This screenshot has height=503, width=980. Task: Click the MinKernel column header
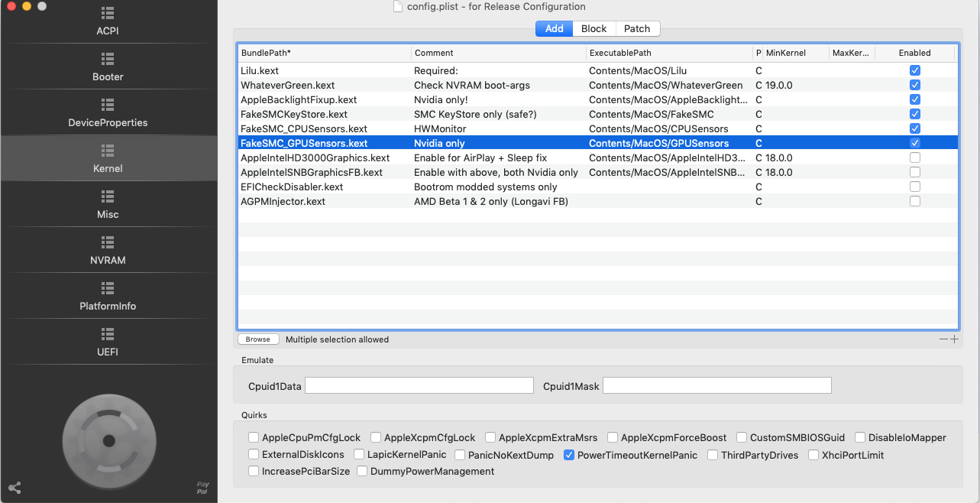tap(796, 53)
